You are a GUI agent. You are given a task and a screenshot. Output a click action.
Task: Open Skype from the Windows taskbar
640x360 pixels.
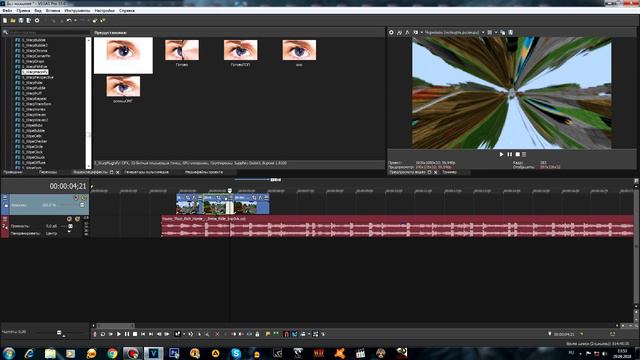236,353
